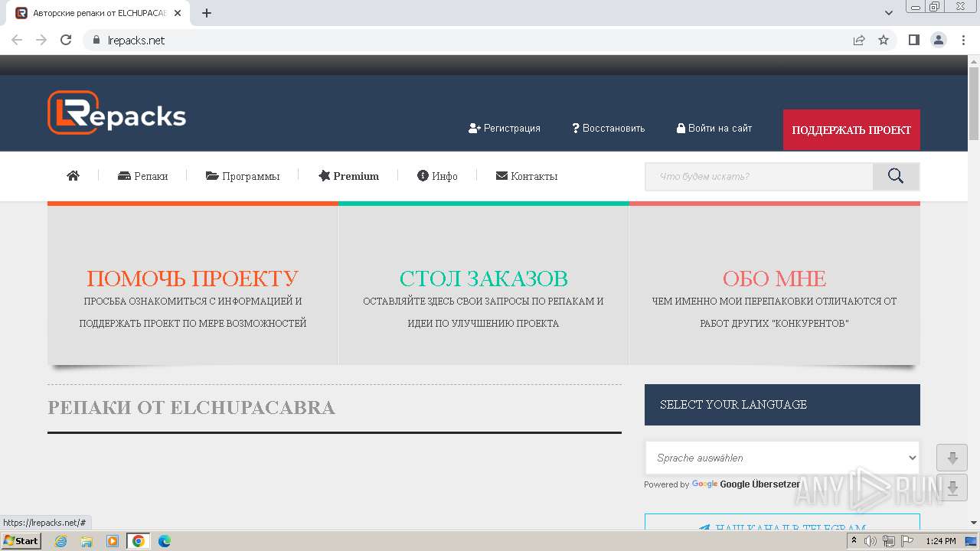Click the 1:24 PM clock
980x551 pixels.
click(941, 541)
